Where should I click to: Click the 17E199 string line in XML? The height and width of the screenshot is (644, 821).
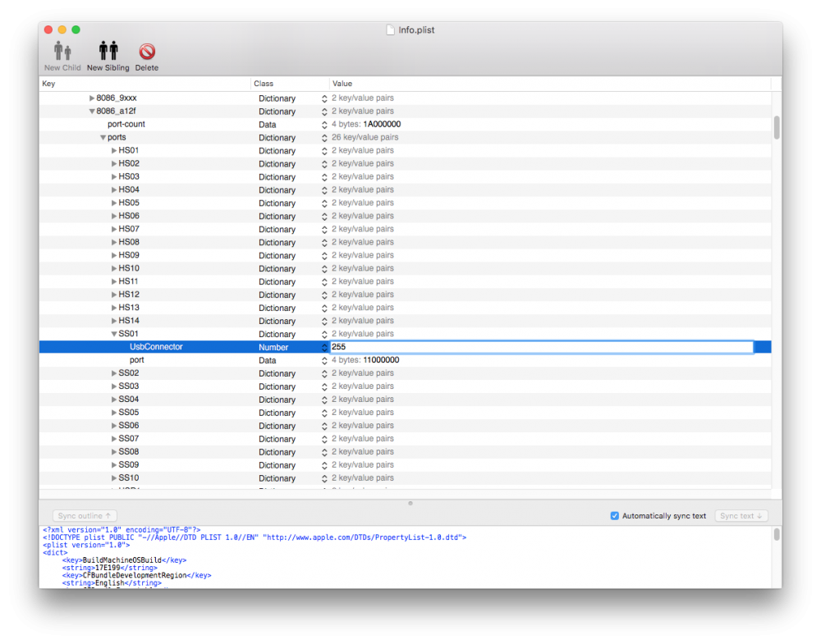(x=109, y=568)
